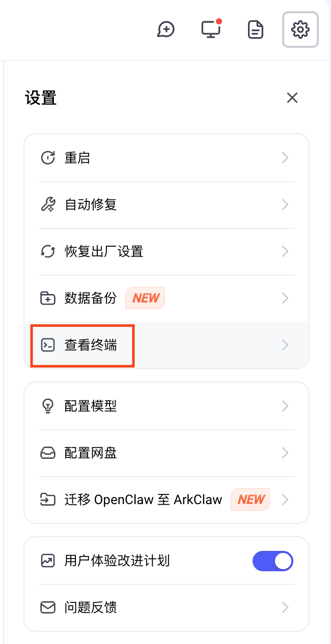Click the envelope icon for 问题反馈
331x644 pixels.
pyautogui.click(x=48, y=607)
